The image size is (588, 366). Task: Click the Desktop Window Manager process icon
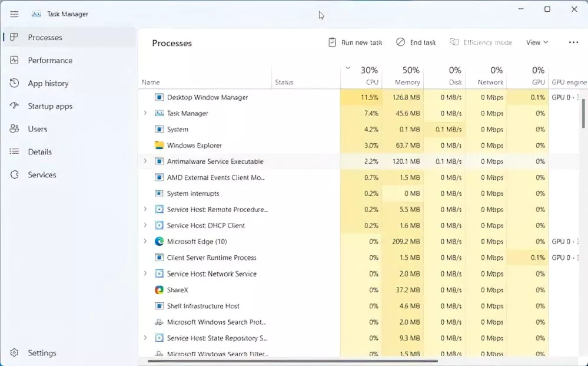(x=159, y=97)
